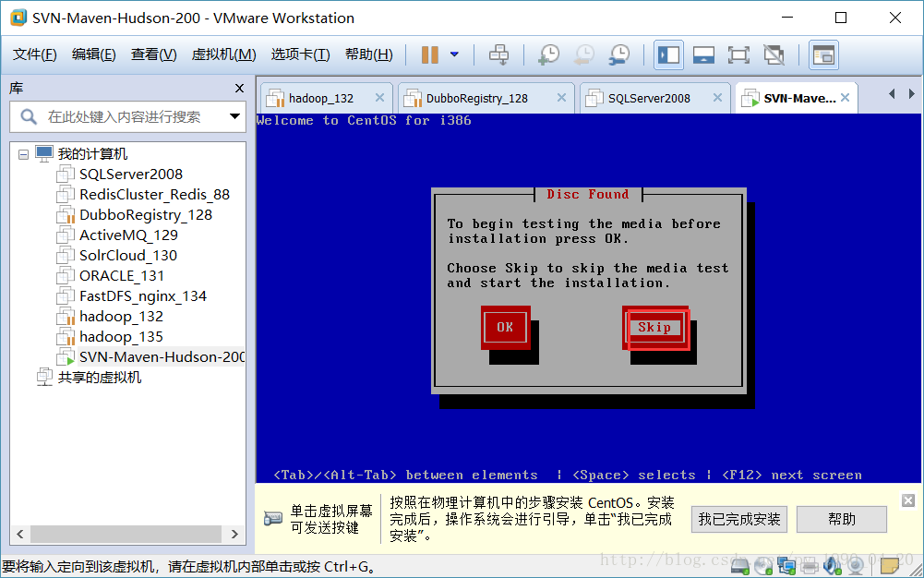Open the 编辑(E) menu

[x=94, y=54]
